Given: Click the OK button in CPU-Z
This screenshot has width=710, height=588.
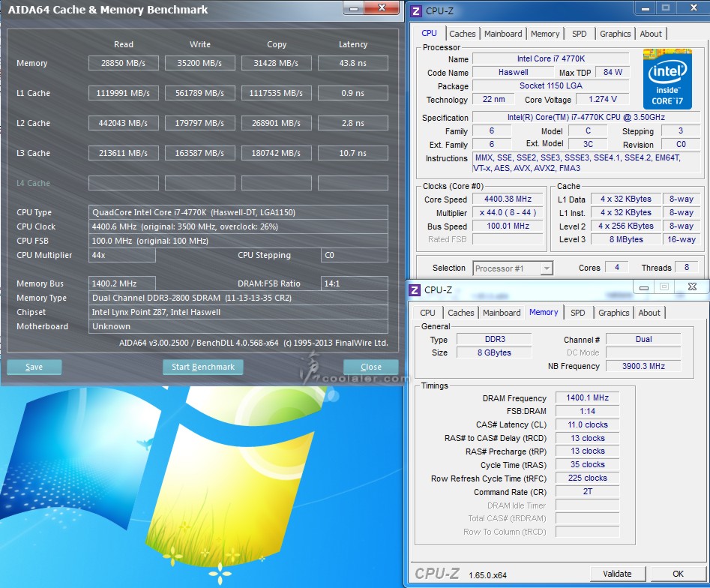Looking at the screenshot, I should [678, 574].
